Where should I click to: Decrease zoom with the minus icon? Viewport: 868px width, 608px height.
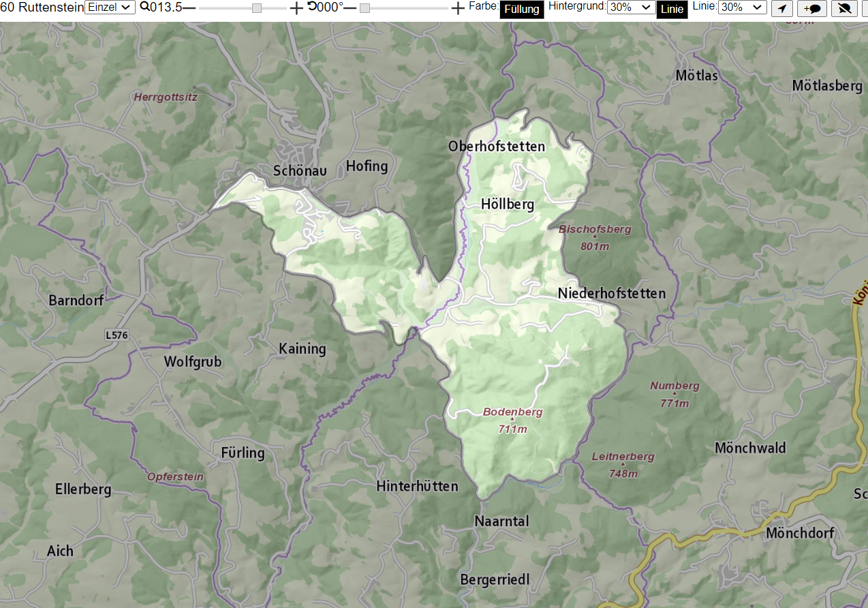coord(189,7)
